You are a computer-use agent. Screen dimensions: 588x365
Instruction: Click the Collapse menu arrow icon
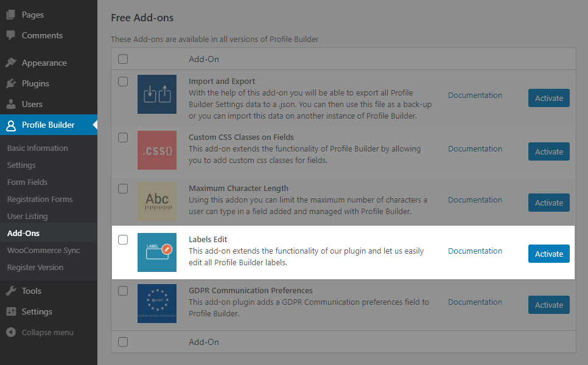11,332
